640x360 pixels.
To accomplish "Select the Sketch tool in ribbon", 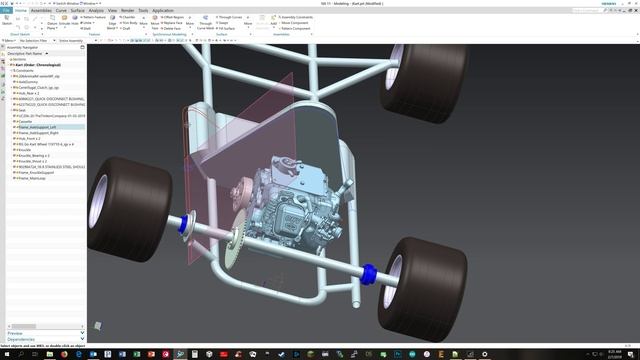I will click(7, 20).
